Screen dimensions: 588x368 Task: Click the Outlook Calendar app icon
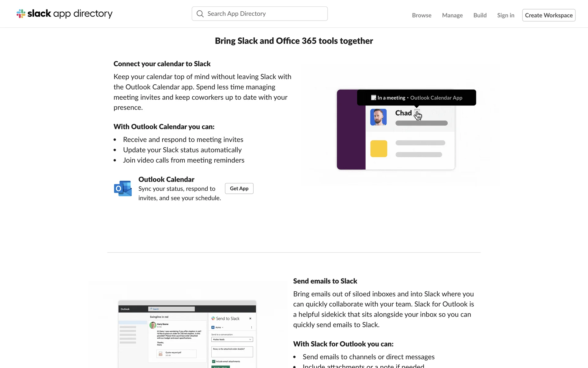point(123,188)
